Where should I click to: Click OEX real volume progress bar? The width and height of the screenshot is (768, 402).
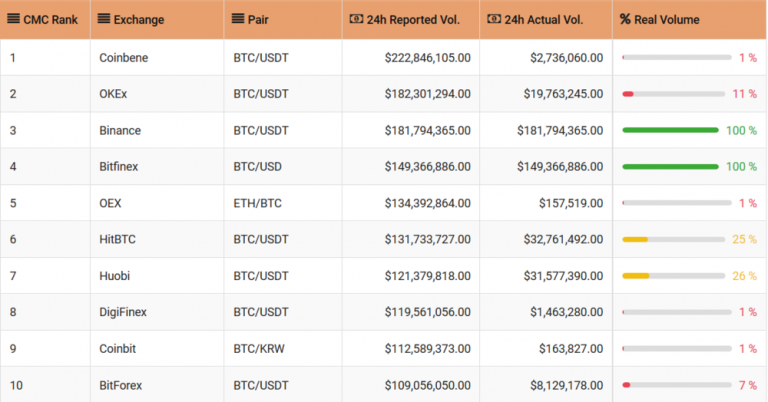(677, 203)
